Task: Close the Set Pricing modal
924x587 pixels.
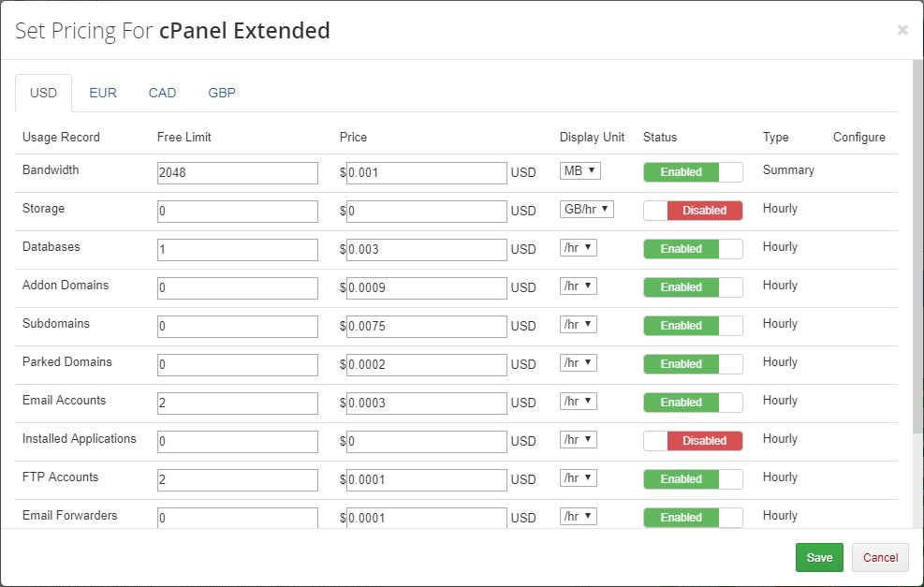Action: tap(902, 29)
